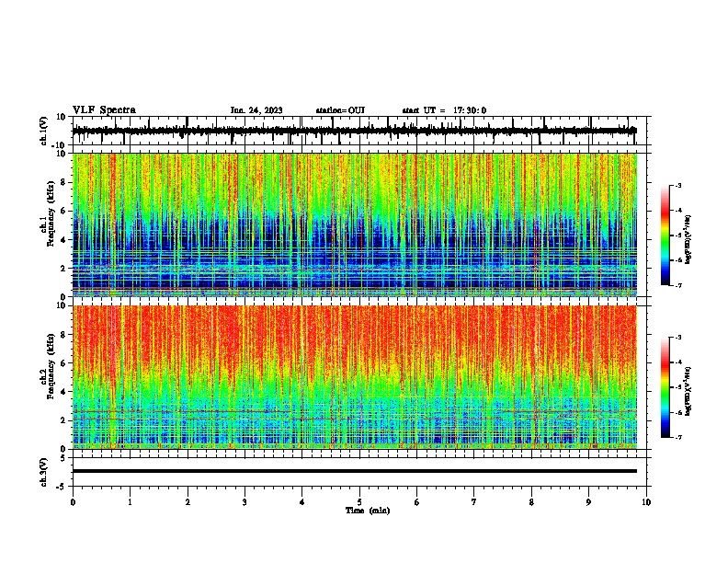The height and width of the screenshot is (563, 728).
Task: Click time axis tick label "9"
Action: point(588,502)
